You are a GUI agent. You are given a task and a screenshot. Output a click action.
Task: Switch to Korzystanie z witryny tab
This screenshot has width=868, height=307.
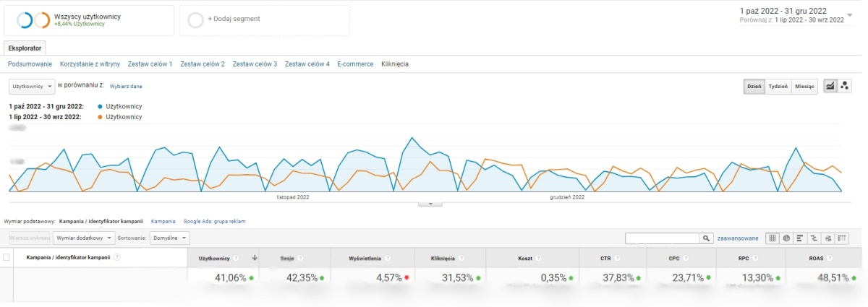pyautogui.click(x=90, y=64)
